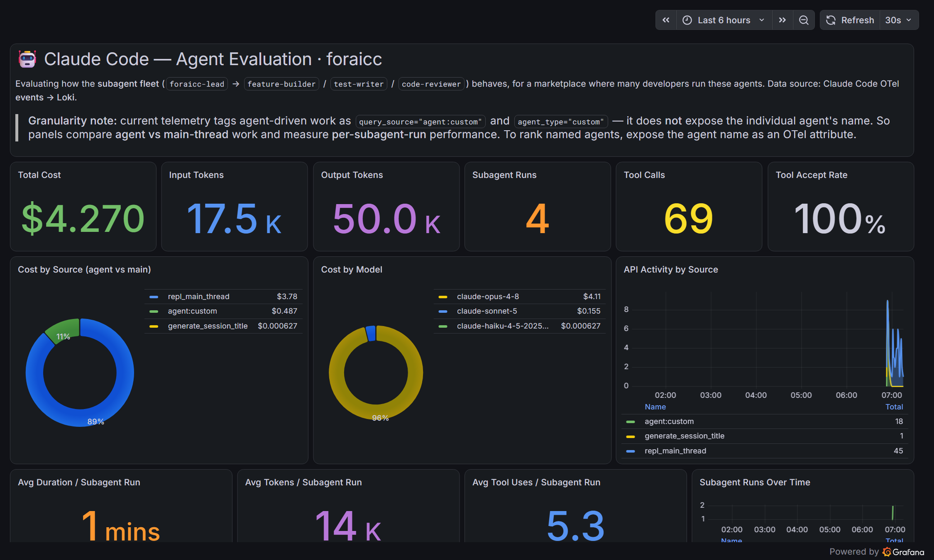The image size is (934, 560).
Task: Click the robot dashboard icon in header
Action: (27, 59)
